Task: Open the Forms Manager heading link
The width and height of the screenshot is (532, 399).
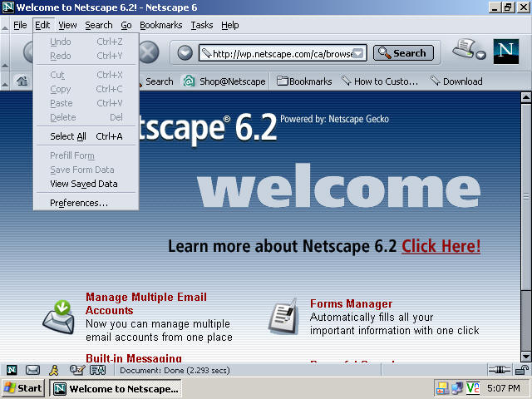Action: (x=351, y=303)
